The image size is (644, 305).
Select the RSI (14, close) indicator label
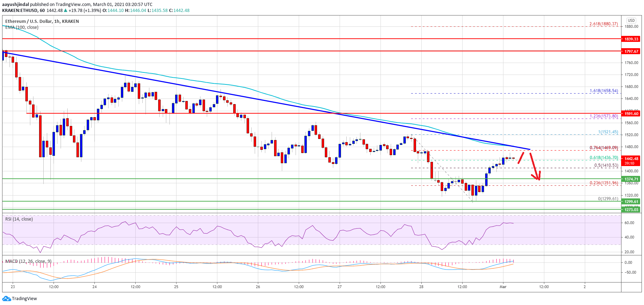pyautogui.click(x=19, y=219)
